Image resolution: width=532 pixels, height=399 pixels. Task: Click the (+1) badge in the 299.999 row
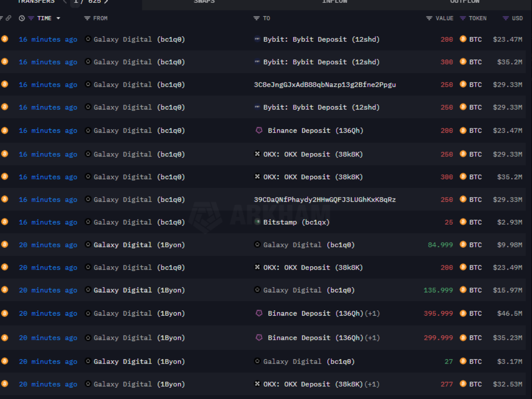click(372, 338)
